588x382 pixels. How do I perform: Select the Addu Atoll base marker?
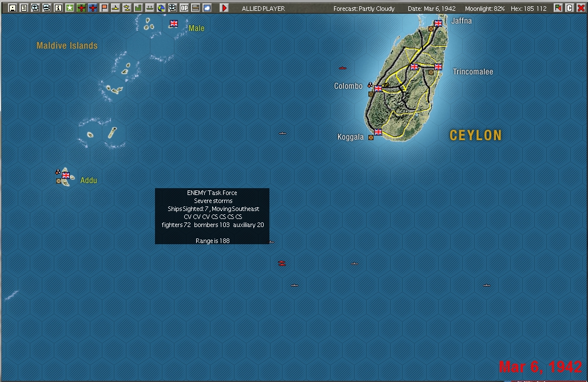[65, 176]
